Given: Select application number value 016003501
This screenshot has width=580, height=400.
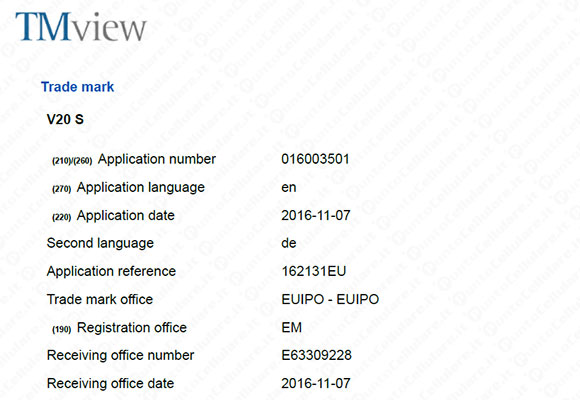Looking at the screenshot, I should coord(315,159).
